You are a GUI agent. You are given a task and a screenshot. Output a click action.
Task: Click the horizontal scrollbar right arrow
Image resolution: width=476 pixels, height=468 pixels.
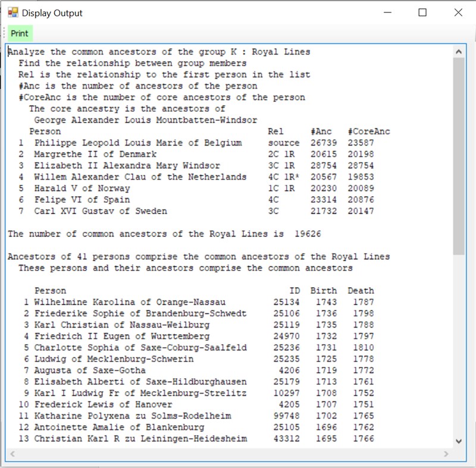(445, 453)
